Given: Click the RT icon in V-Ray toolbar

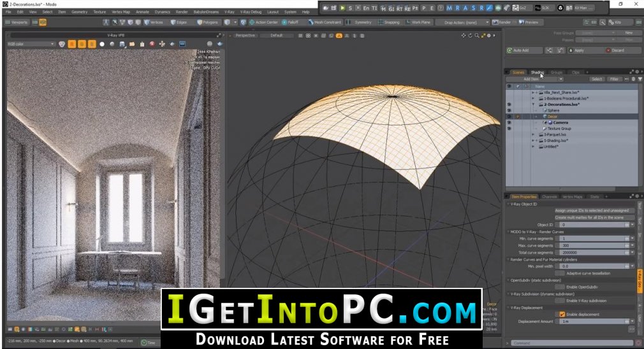Looking at the screenshot, I should [x=399, y=8].
